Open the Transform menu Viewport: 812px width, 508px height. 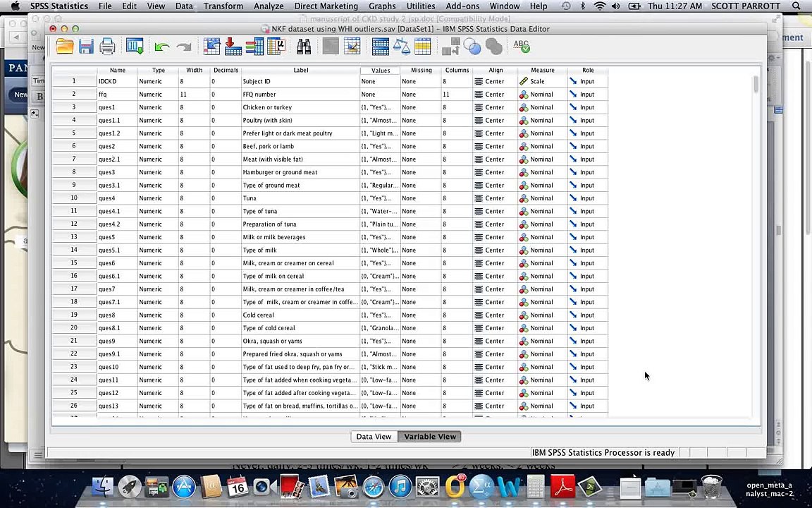point(223,6)
